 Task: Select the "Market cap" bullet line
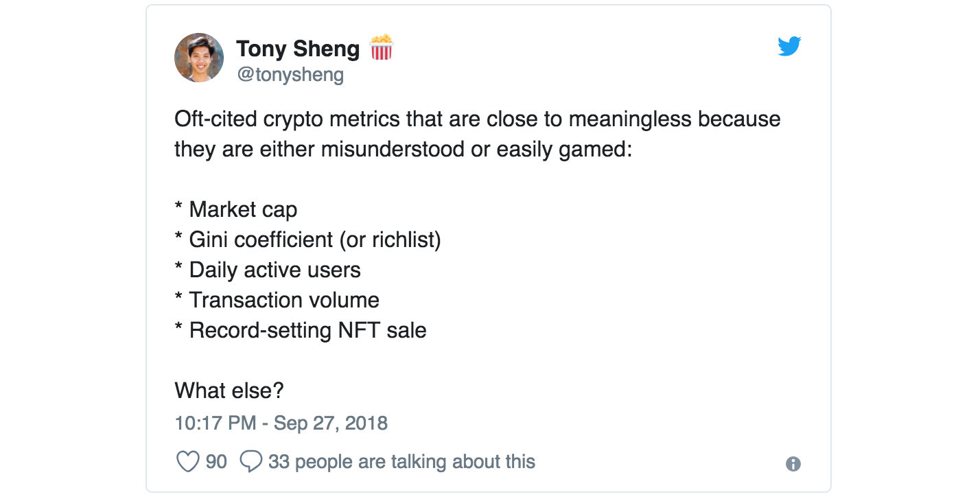[236, 209]
